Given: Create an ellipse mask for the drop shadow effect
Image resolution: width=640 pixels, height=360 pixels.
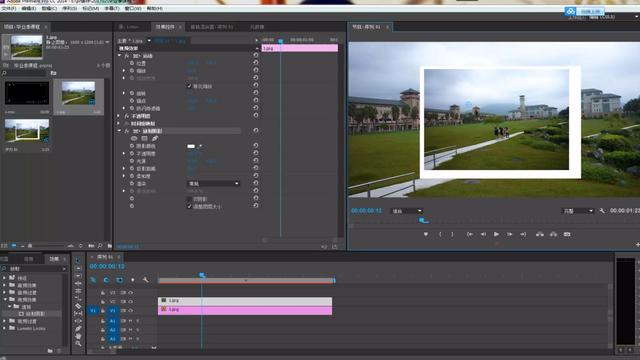Looking at the screenshot, I should click(134, 138).
